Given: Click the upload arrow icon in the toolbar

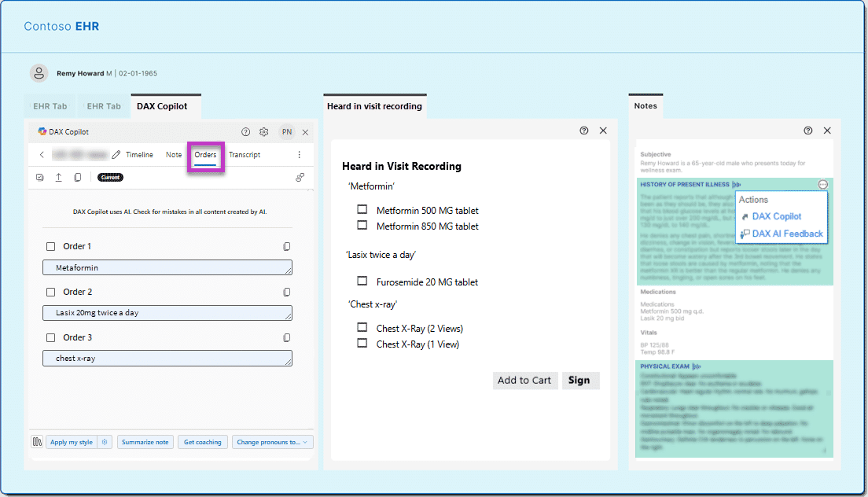Looking at the screenshot, I should coord(59,177).
